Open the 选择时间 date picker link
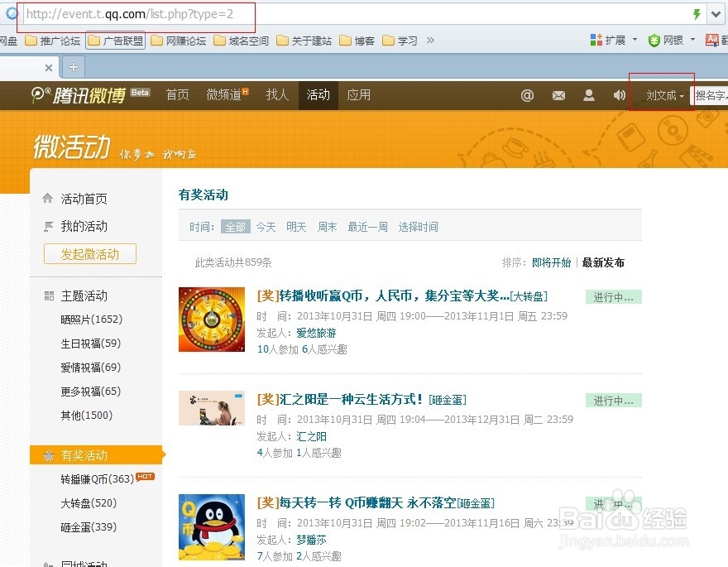The image size is (728, 567). pyautogui.click(x=418, y=227)
